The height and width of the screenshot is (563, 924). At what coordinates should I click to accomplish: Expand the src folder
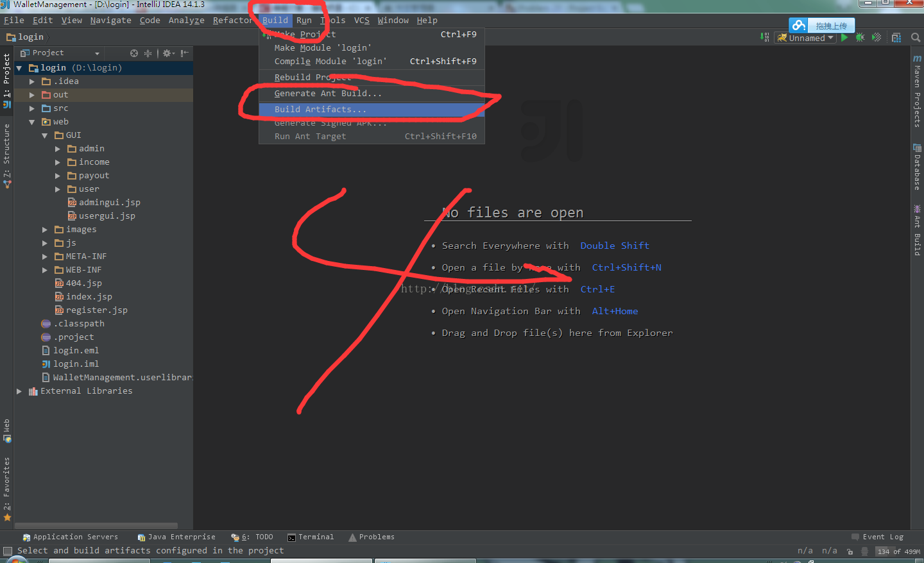32,108
